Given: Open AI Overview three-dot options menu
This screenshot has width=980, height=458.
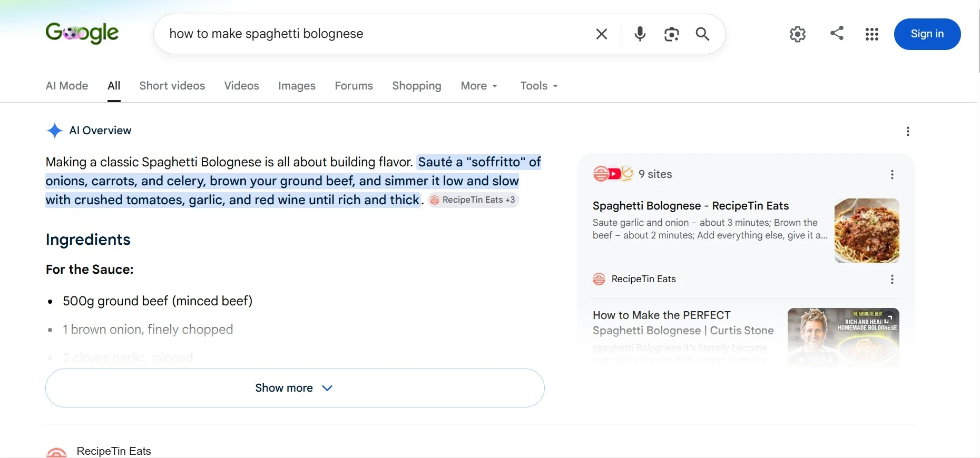Looking at the screenshot, I should (908, 131).
